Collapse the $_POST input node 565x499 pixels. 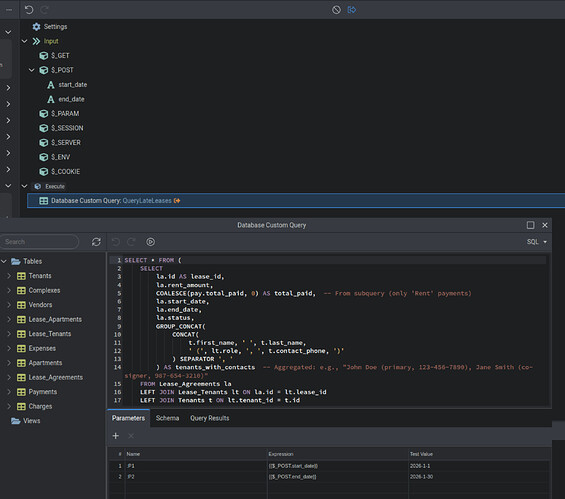[x=32, y=70]
